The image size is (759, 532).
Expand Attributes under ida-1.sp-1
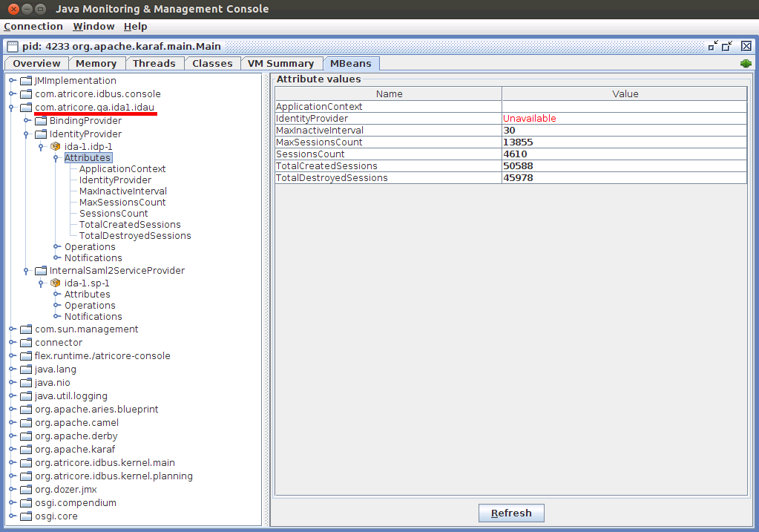[57, 295]
